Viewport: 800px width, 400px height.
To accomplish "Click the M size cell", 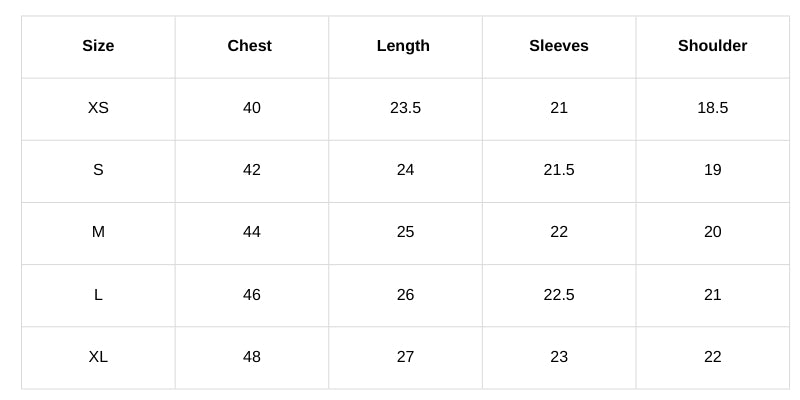I will (x=98, y=232).
